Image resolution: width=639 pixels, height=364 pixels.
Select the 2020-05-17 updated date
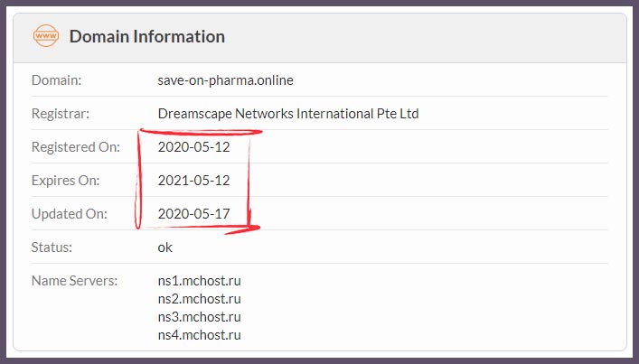click(x=194, y=214)
